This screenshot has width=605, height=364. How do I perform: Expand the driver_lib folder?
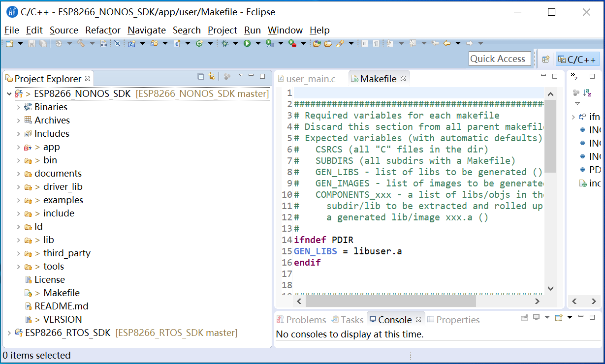click(19, 187)
